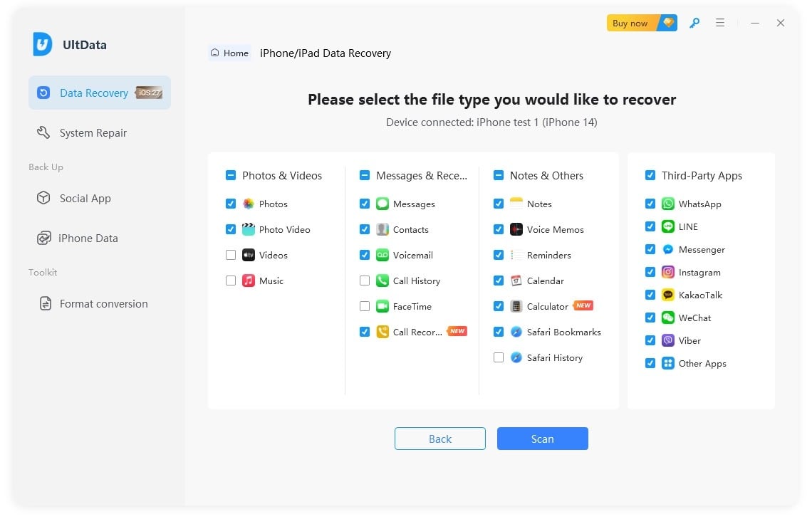
Task: Click the Other Apps grid icon
Action: (668, 363)
